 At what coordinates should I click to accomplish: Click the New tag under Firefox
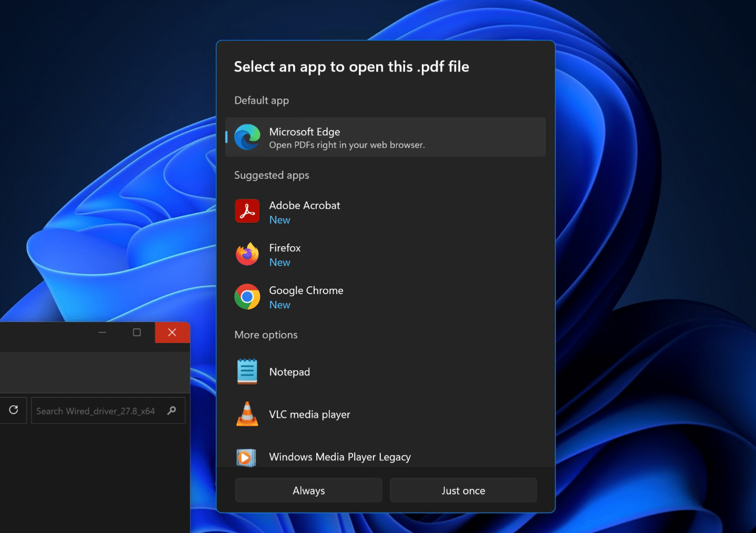tap(279, 263)
